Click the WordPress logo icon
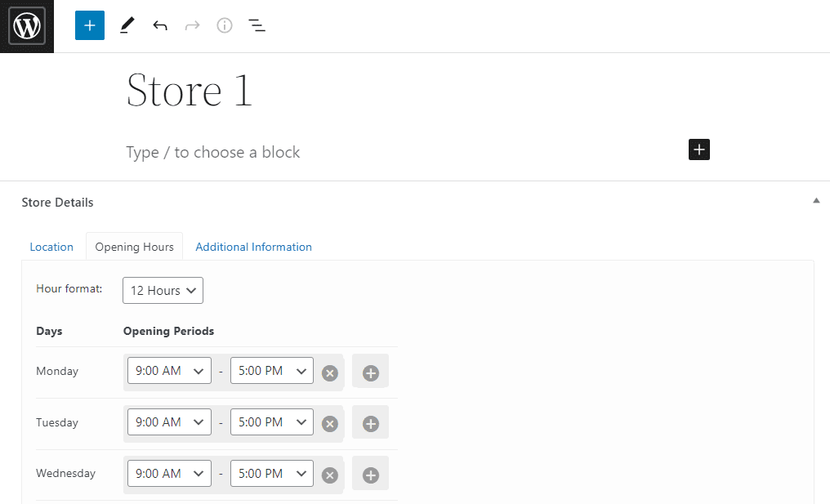Viewport: 830px width, 504px height. [26, 25]
